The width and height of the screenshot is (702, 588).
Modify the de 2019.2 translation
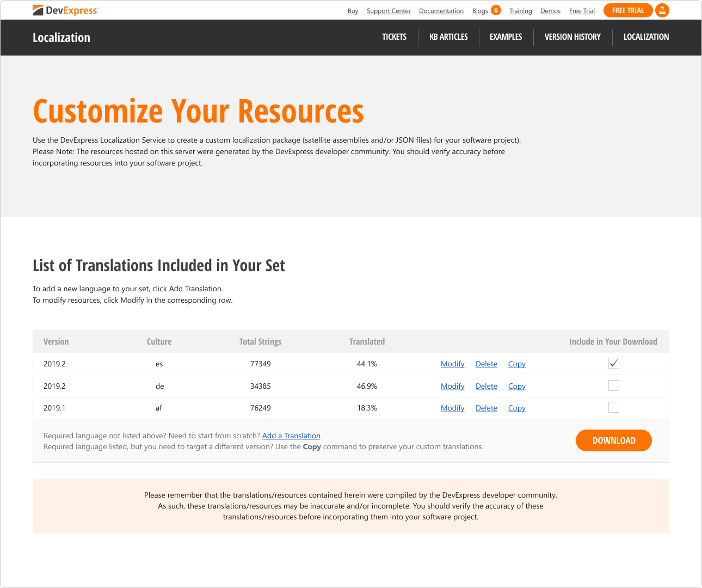coord(453,386)
